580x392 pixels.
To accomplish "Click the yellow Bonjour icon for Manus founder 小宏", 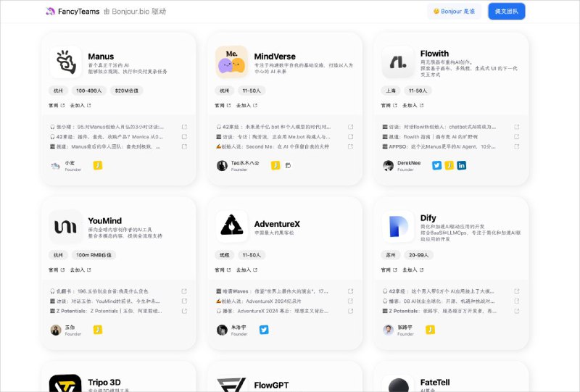I will [x=98, y=165].
